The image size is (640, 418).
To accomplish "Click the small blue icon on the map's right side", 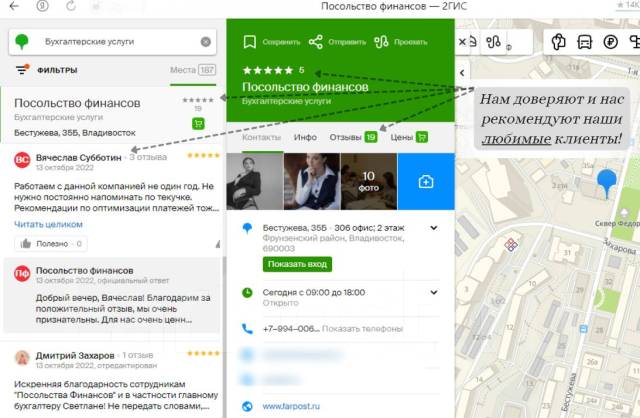I will pos(584,329).
